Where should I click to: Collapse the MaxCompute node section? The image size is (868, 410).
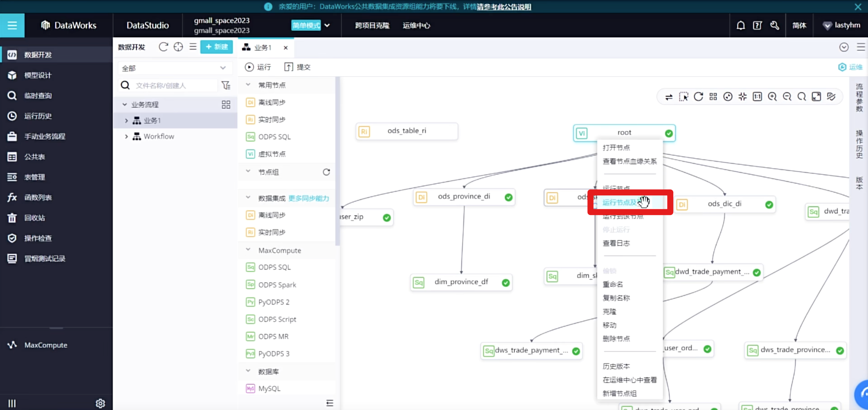248,249
